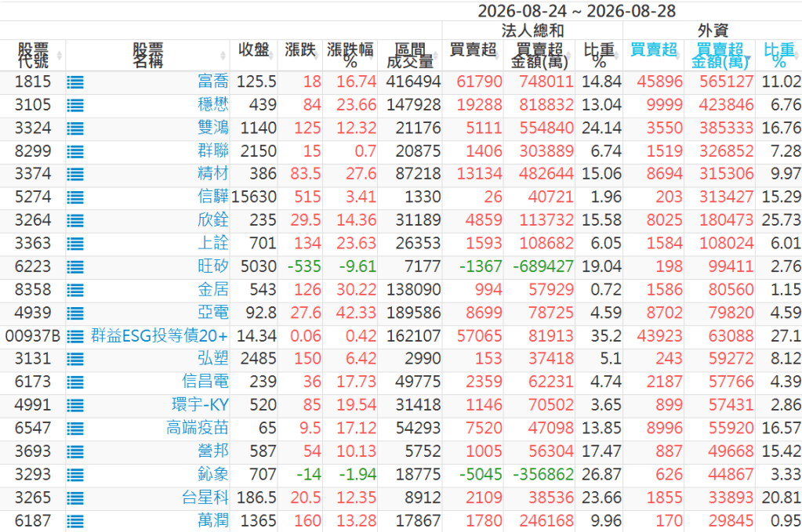Screen dimensions: 802x532
Task: Open the 群聯 stock link
Action: pyautogui.click(x=212, y=150)
